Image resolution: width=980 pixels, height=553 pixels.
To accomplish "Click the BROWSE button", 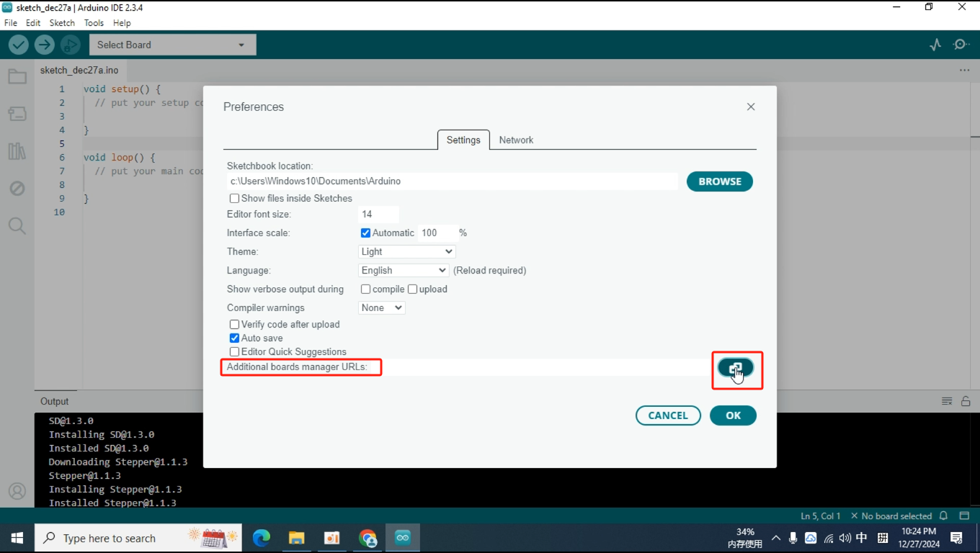I will click(720, 181).
